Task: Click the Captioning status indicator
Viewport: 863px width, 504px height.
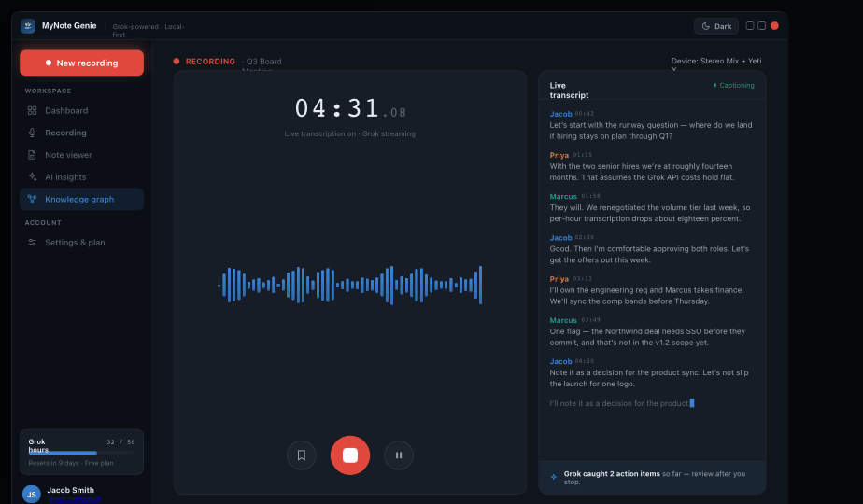Action: point(733,85)
